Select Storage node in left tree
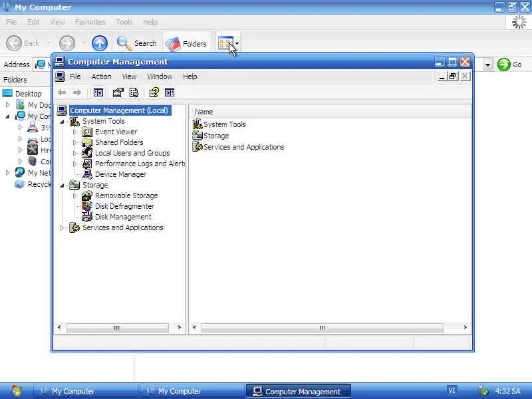Viewport: 532px width, 399px height. (95, 185)
